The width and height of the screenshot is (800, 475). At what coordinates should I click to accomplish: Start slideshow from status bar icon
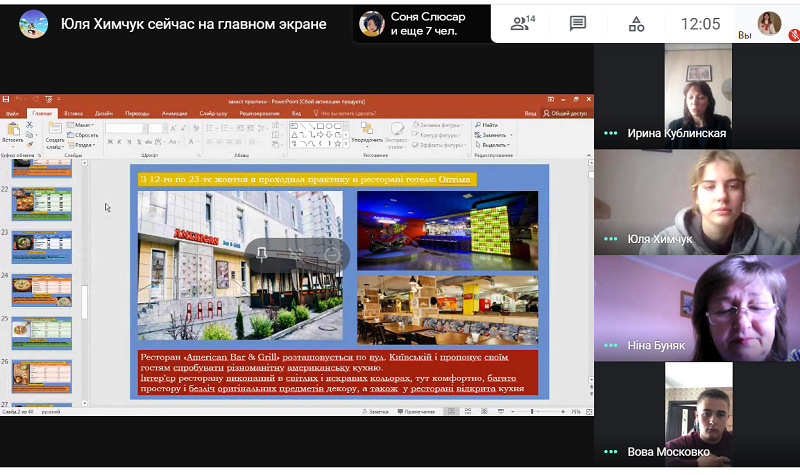point(501,411)
